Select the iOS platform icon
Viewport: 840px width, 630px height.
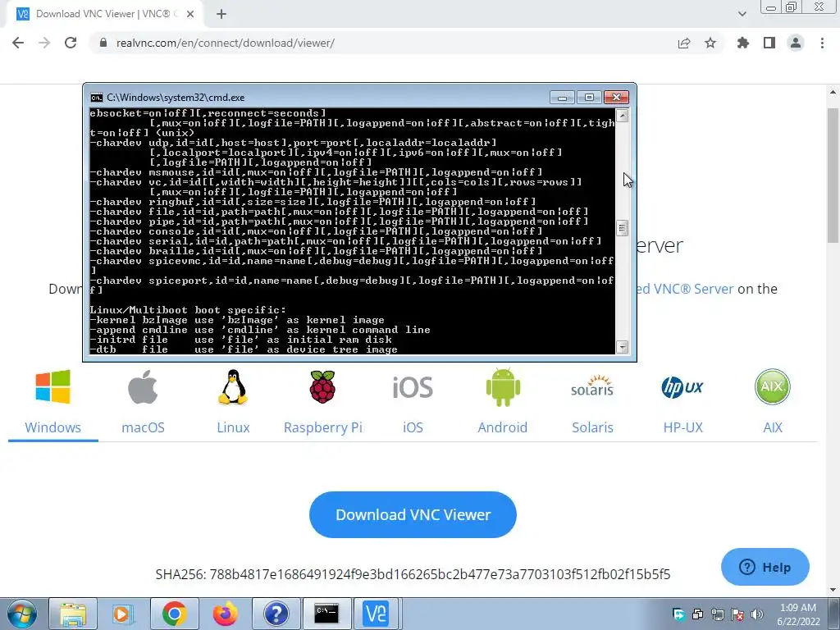[413, 387]
